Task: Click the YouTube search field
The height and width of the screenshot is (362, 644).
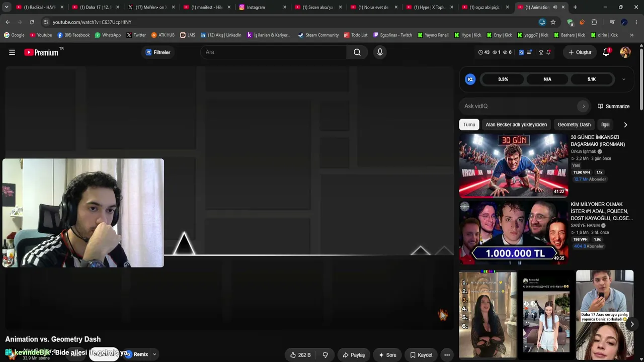Action: coord(274,52)
